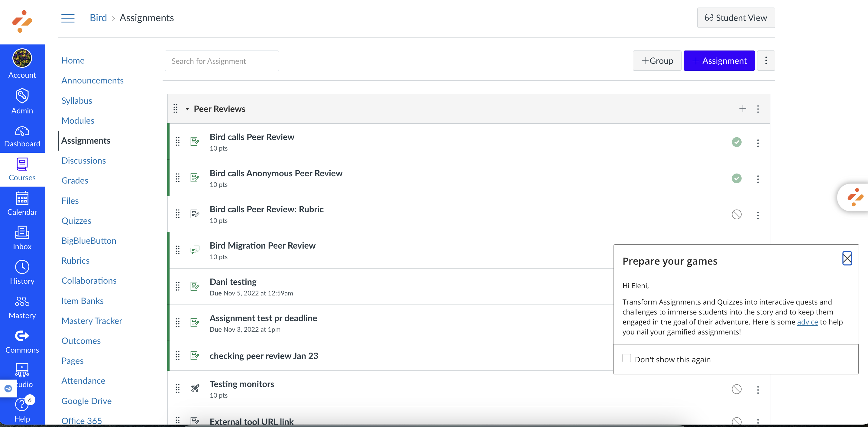Open the advice link in the popup
The image size is (868, 427).
tap(807, 322)
